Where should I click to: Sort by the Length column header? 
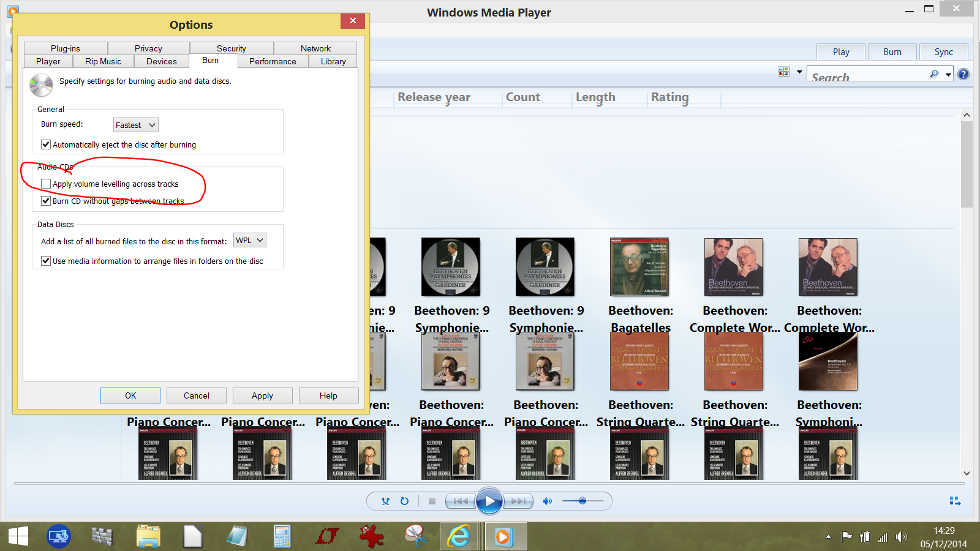(595, 97)
